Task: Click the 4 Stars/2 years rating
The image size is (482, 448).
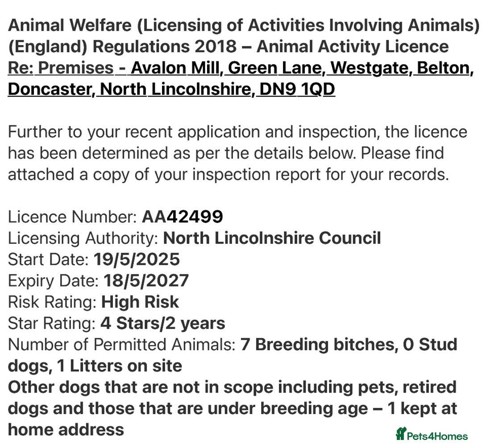Action: pyautogui.click(x=162, y=323)
